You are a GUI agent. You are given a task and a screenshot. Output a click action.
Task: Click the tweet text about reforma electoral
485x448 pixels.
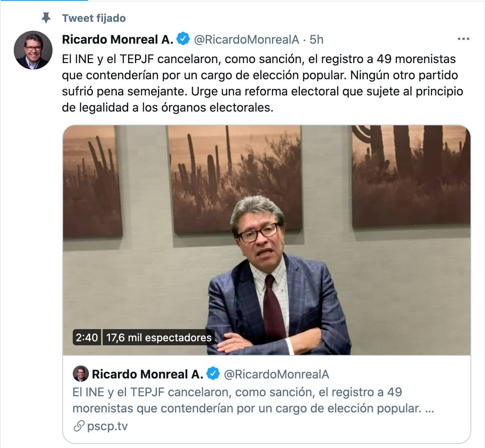coord(263,83)
